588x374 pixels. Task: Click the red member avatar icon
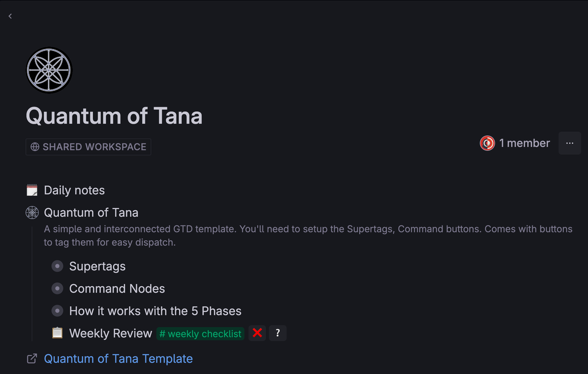[487, 143]
